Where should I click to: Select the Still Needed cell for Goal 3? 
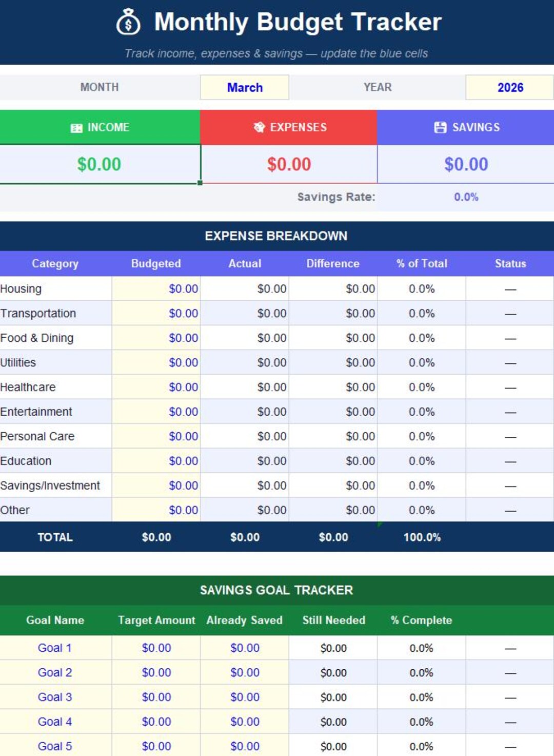[x=333, y=697]
